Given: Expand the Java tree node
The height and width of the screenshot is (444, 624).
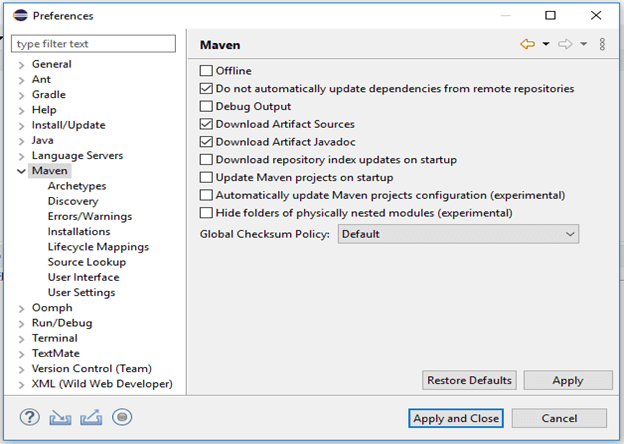Looking at the screenshot, I should tap(21, 141).
